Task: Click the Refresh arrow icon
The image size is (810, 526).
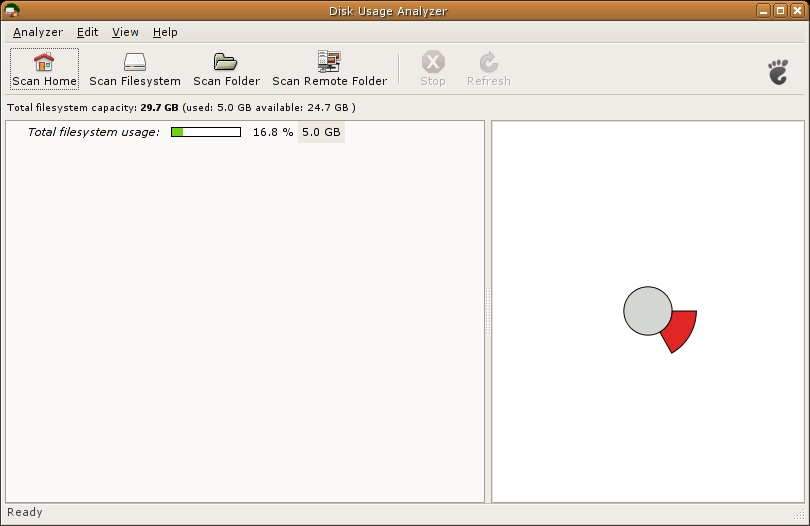Action: click(x=489, y=62)
